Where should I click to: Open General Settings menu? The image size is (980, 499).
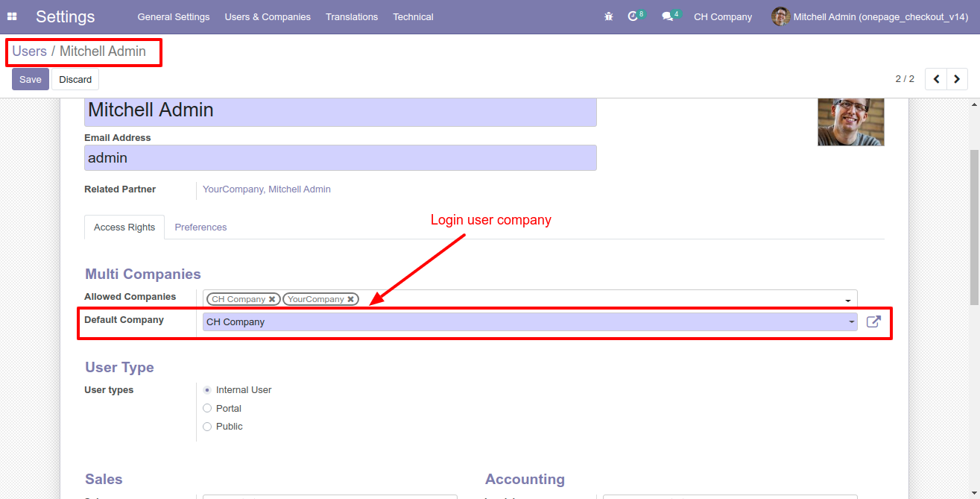point(174,16)
